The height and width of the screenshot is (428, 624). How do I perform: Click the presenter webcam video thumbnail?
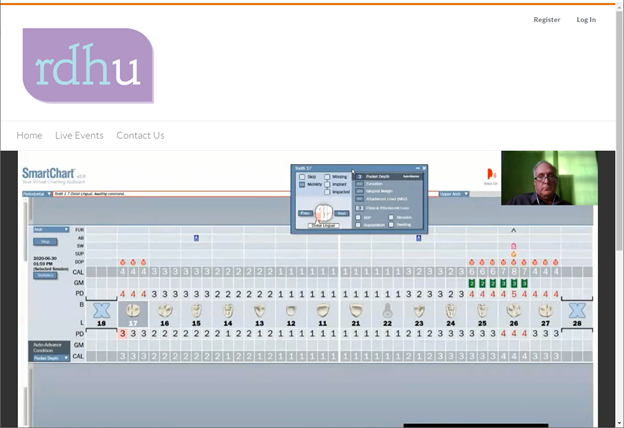pos(549,178)
